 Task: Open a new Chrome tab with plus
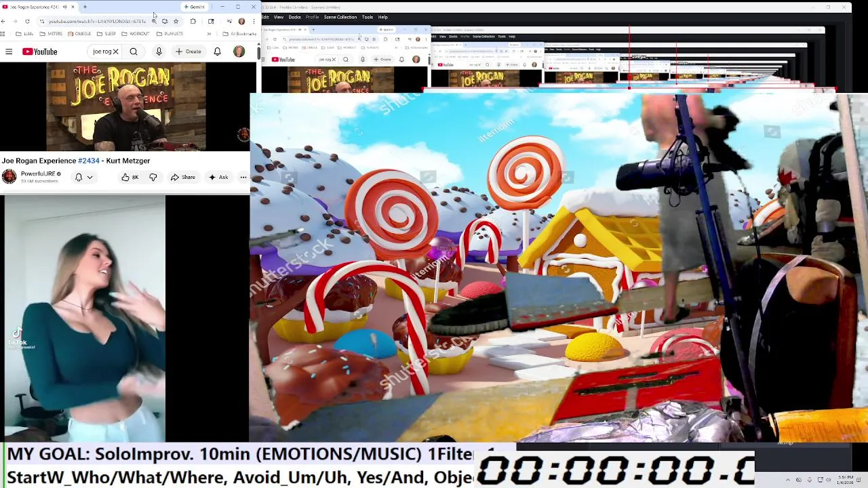85,7
